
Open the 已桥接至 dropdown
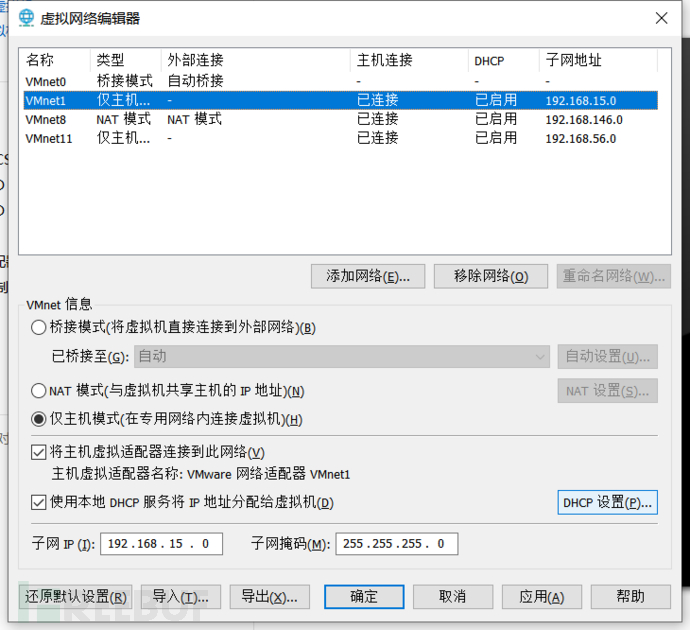click(x=342, y=356)
